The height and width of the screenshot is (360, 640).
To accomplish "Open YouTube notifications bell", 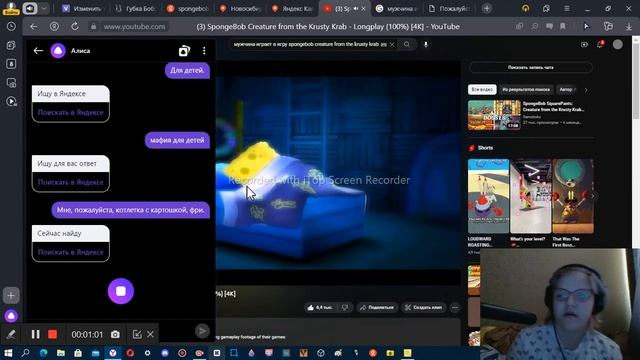I will [x=600, y=44].
